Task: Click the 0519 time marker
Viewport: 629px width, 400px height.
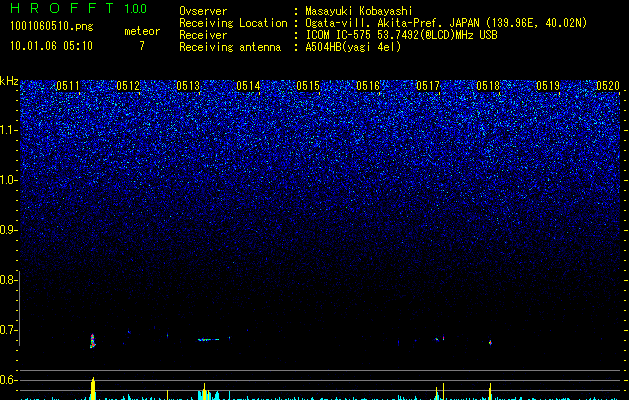Action: coord(548,86)
